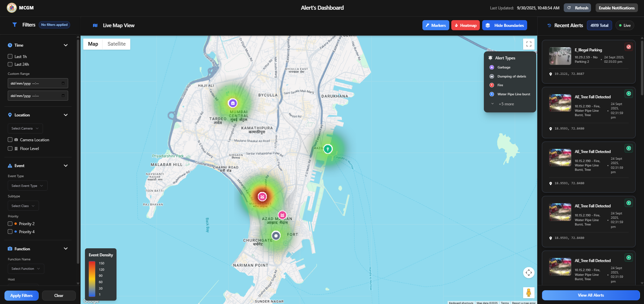This screenshot has height=304, width=644.
Task: Click the pink cluster marker near Marine Lines
Action: click(262, 197)
